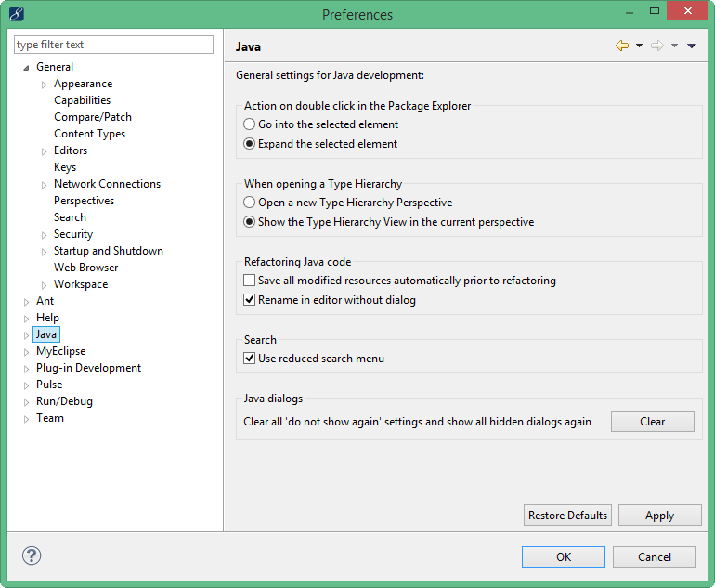Select Plug-in Development category

click(x=88, y=368)
